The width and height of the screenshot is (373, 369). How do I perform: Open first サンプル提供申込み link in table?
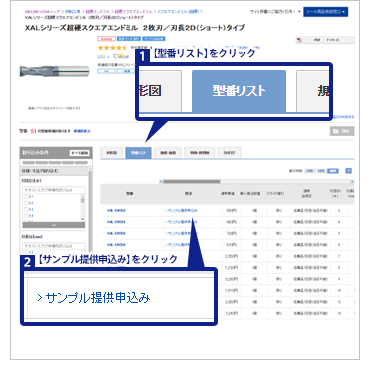pos(182,210)
